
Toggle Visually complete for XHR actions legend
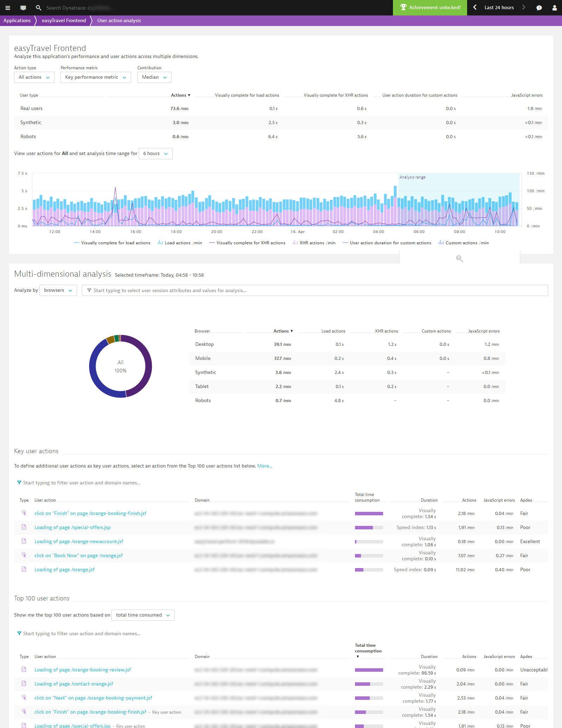pos(247,243)
